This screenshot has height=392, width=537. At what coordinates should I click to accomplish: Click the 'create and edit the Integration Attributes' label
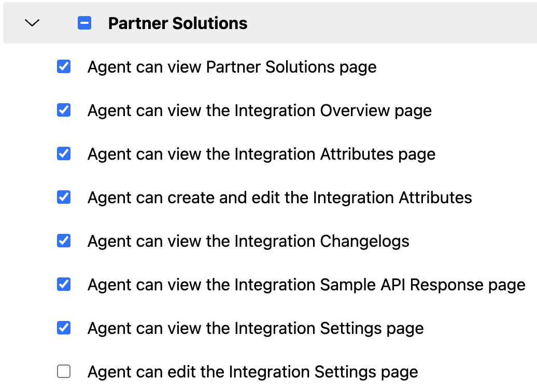click(280, 198)
